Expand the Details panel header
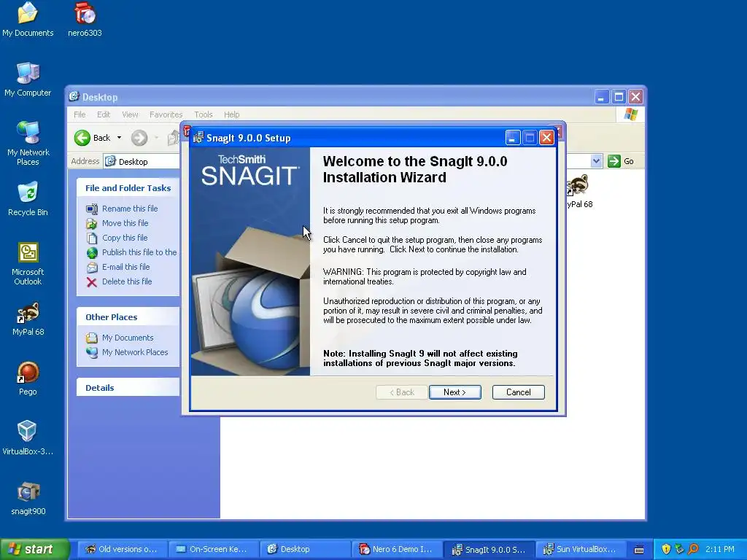The image size is (747, 560). point(128,388)
